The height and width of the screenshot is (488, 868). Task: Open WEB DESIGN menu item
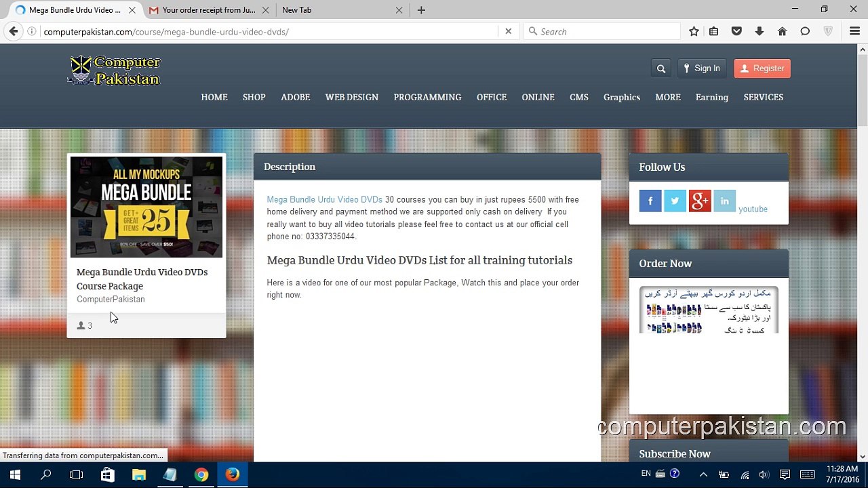[x=352, y=98]
